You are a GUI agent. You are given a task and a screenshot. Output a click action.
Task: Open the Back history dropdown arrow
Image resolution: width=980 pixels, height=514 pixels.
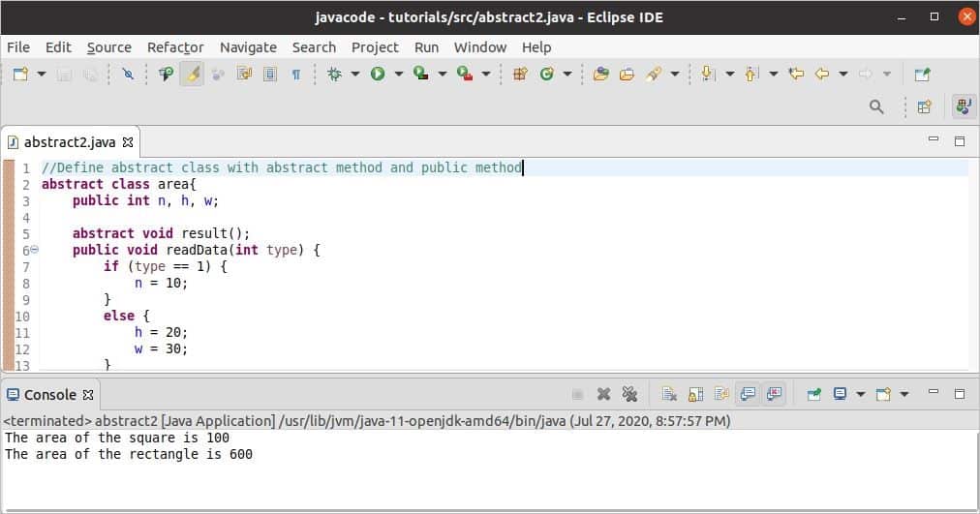coord(843,75)
